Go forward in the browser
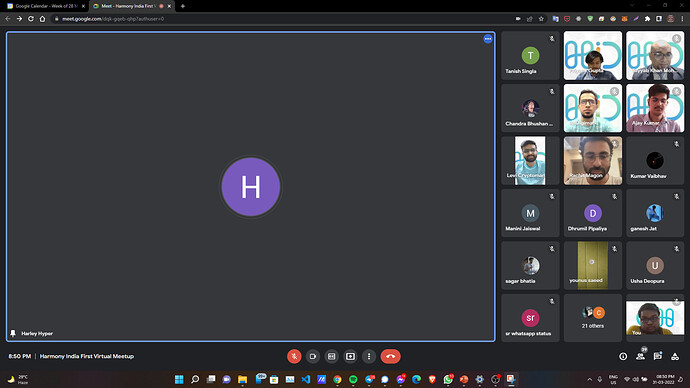Viewport: 690px width, 388px height. (19, 19)
